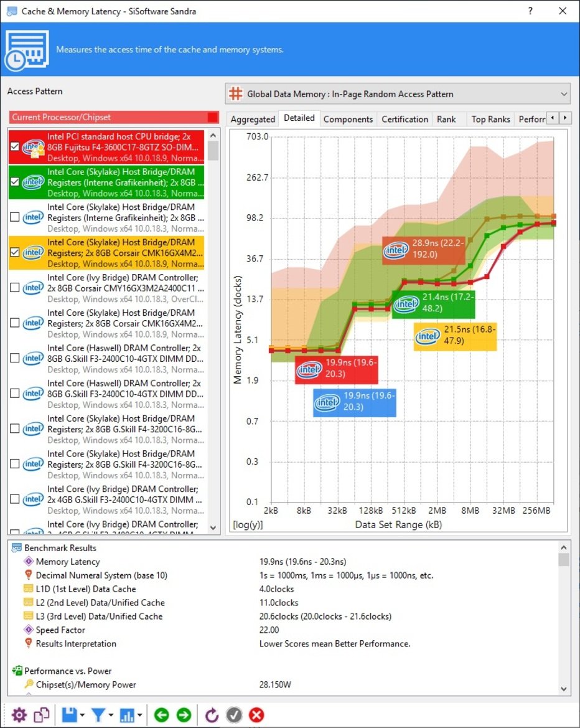Refresh the benchmark with the purple arrow
The image size is (580, 728).
(x=212, y=714)
